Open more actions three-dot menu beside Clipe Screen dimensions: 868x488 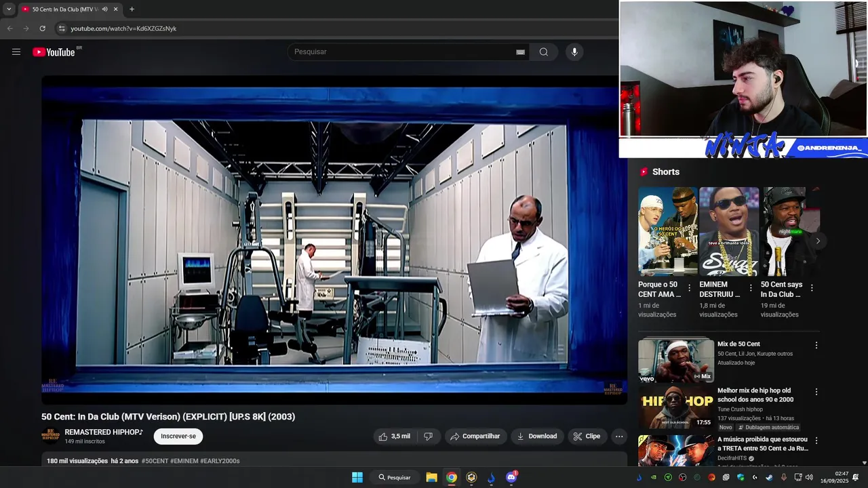(619, 436)
